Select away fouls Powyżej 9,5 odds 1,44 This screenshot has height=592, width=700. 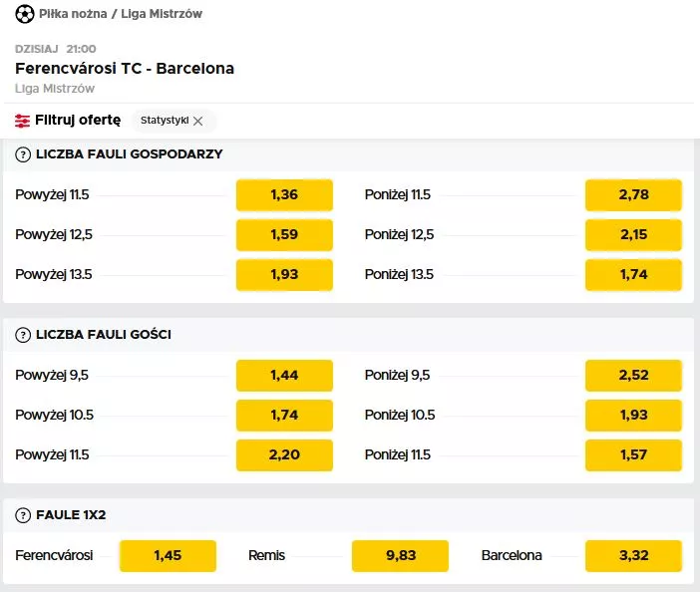(284, 375)
